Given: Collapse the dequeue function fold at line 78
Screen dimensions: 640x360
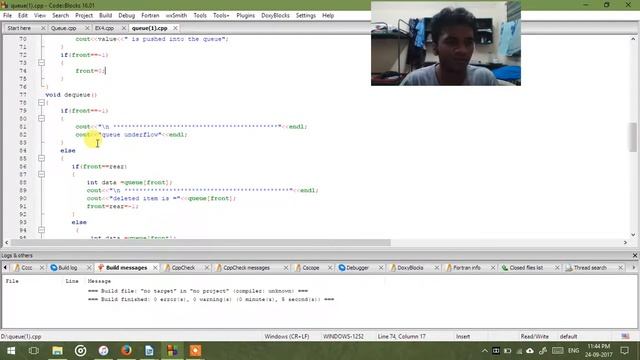Looking at the screenshot, I should [x=41, y=102].
